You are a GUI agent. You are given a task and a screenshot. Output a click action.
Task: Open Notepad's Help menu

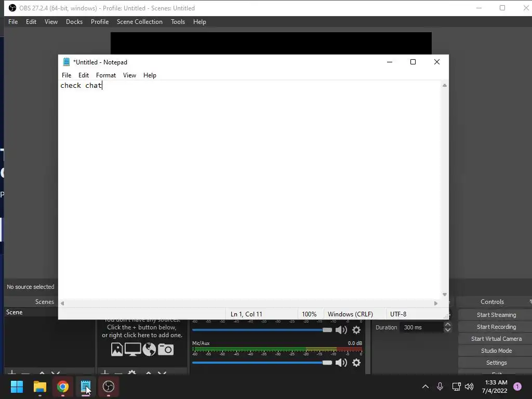(150, 75)
